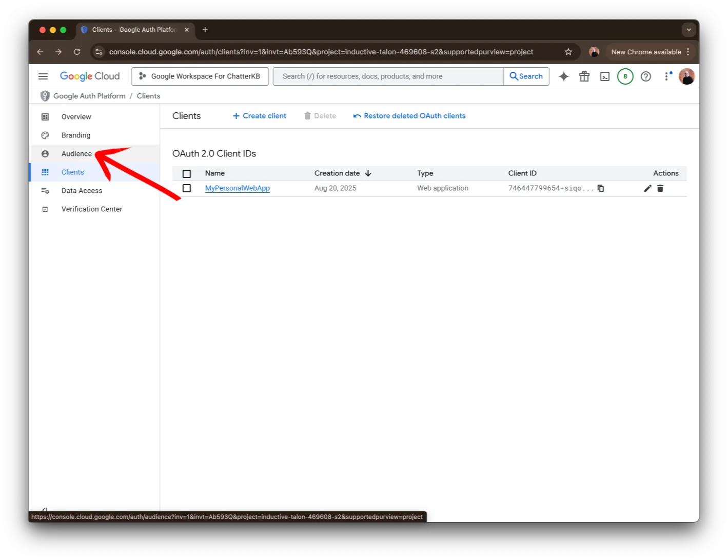Click the Client ID column header
Viewport: 728px width, 560px height.
(x=522, y=173)
